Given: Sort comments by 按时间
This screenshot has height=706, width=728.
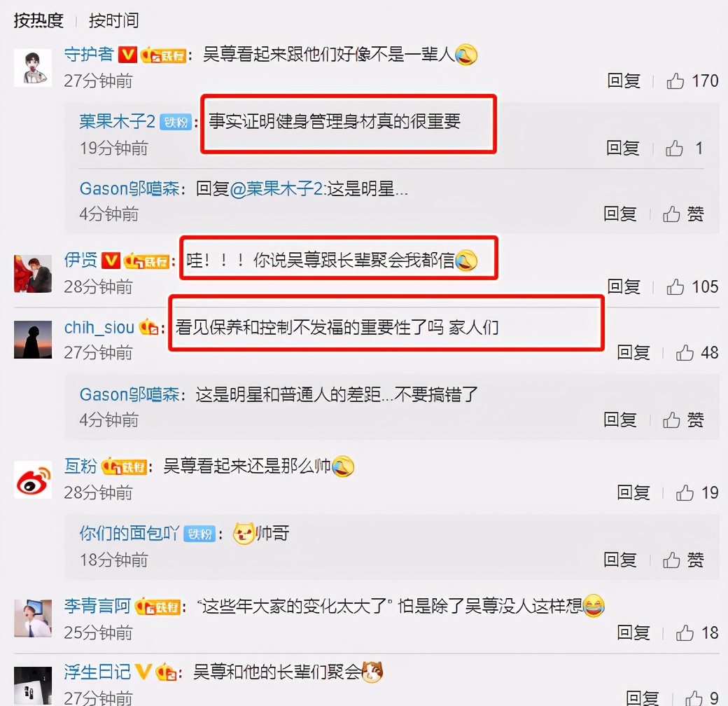Looking at the screenshot, I should pos(113,20).
